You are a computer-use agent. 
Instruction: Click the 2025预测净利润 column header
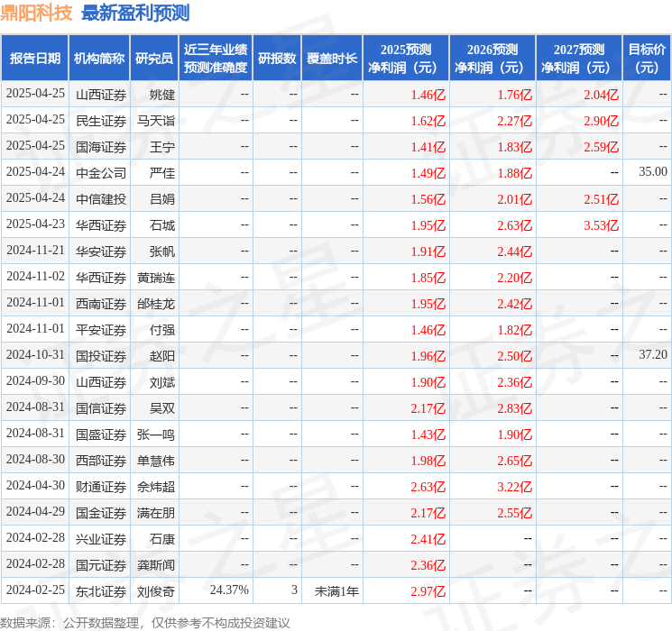pyautogui.click(x=406, y=58)
